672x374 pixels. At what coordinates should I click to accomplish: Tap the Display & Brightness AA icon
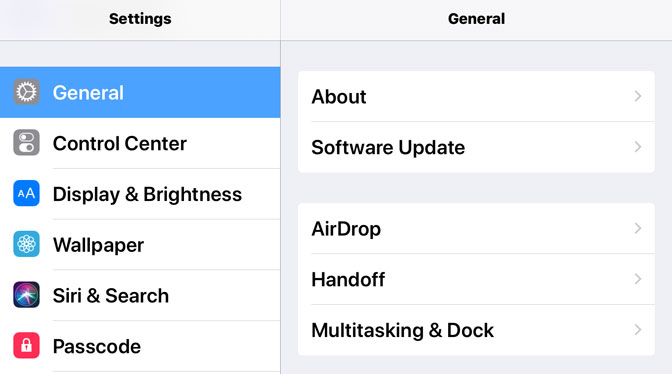(26, 194)
